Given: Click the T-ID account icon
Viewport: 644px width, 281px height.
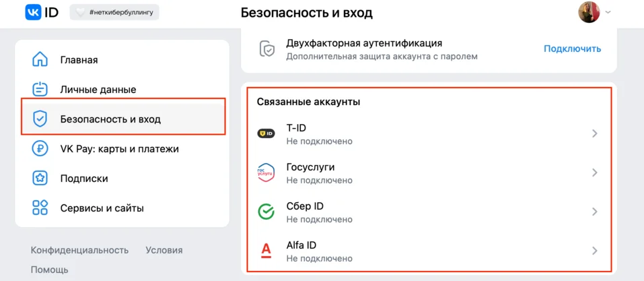Looking at the screenshot, I should pyautogui.click(x=266, y=133).
